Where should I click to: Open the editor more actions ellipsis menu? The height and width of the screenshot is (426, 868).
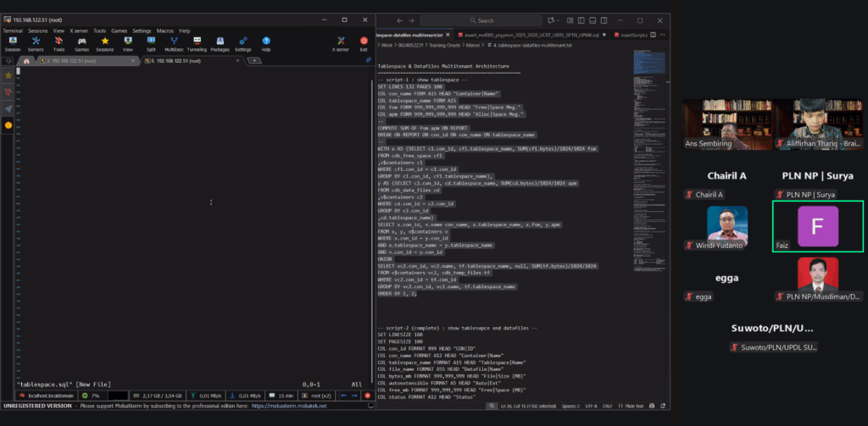pyautogui.click(x=661, y=36)
